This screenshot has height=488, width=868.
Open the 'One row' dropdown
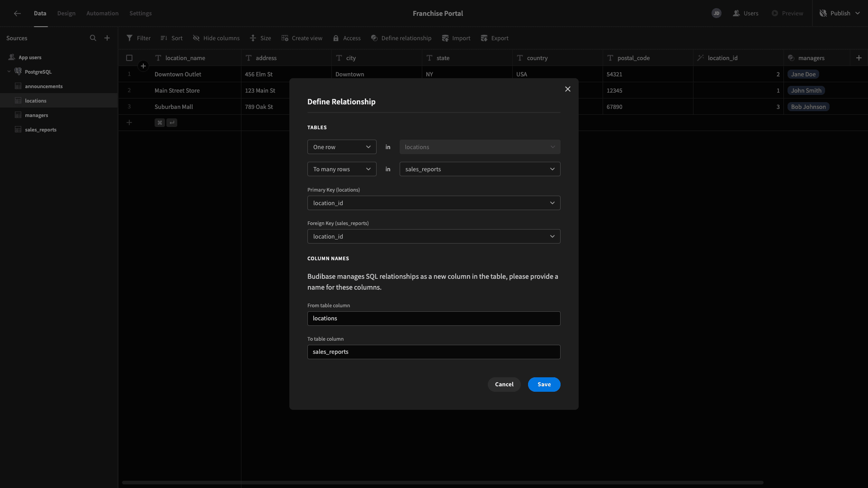[x=342, y=147]
